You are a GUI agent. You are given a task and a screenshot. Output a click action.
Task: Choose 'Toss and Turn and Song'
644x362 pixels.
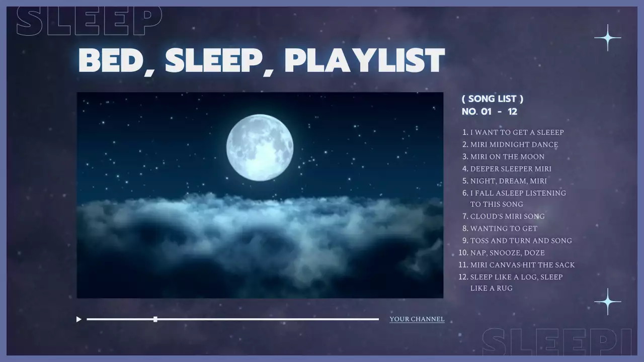[x=521, y=240]
